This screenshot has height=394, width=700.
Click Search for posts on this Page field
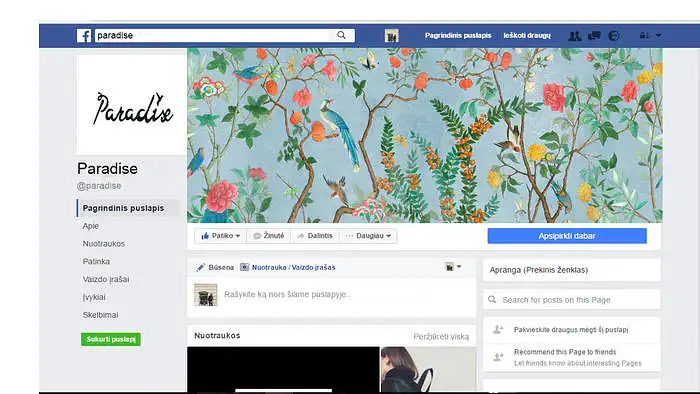click(x=571, y=300)
